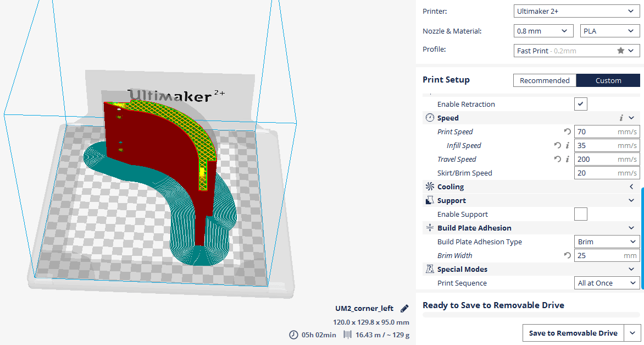
Task: Click the Speed section info icon
Action: tap(621, 118)
